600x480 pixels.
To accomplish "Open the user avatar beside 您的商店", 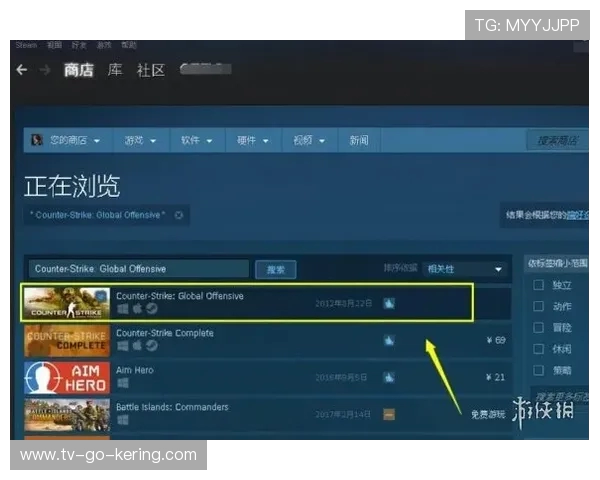I will tap(37, 140).
